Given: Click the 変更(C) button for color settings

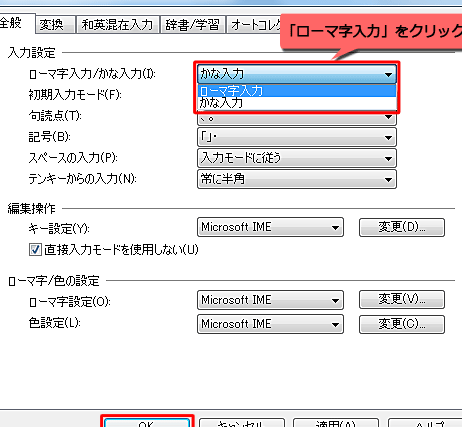Looking at the screenshot, I should (x=402, y=324).
